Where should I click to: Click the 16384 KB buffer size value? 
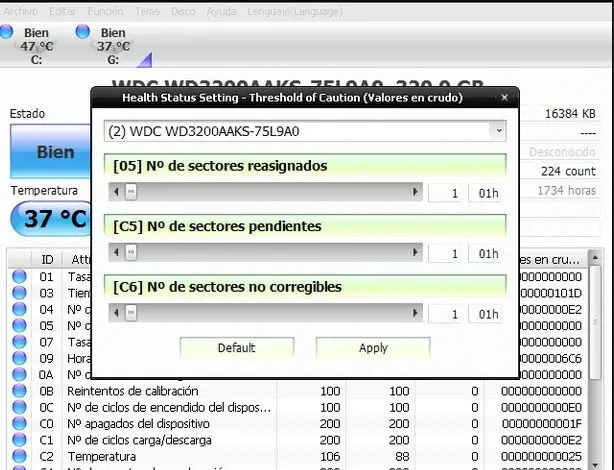[x=570, y=114]
